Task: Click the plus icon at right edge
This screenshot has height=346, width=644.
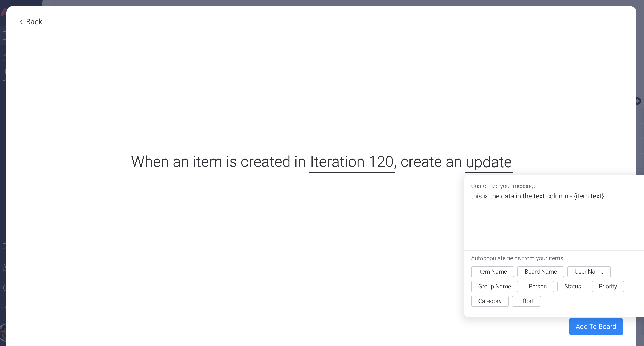Action: click(x=639, y=101)
